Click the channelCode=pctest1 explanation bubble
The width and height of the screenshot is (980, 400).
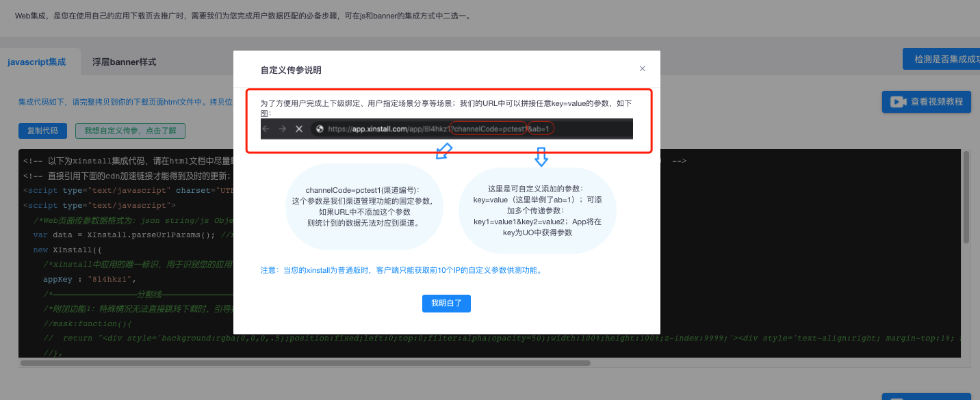coord(364,206)
